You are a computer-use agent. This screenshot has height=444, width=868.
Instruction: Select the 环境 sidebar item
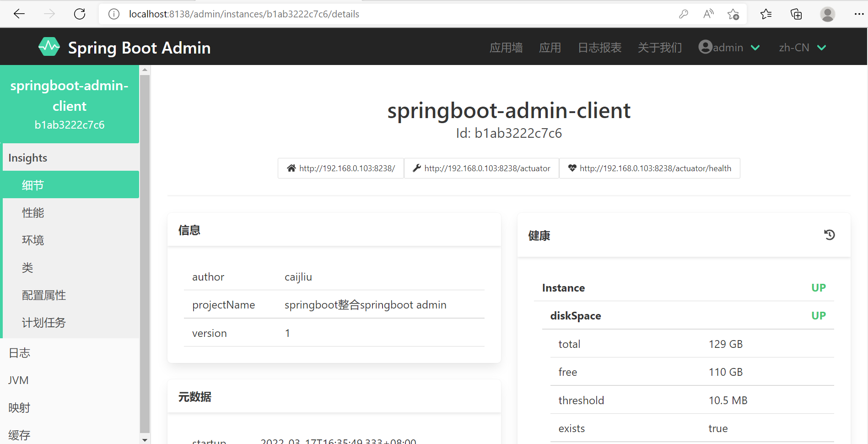71,240
